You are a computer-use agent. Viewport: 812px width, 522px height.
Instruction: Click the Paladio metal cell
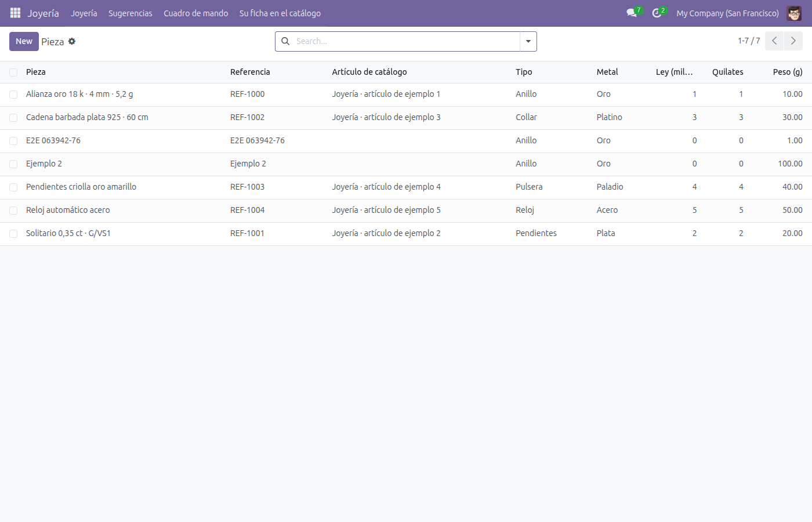(x=610, y=187)
